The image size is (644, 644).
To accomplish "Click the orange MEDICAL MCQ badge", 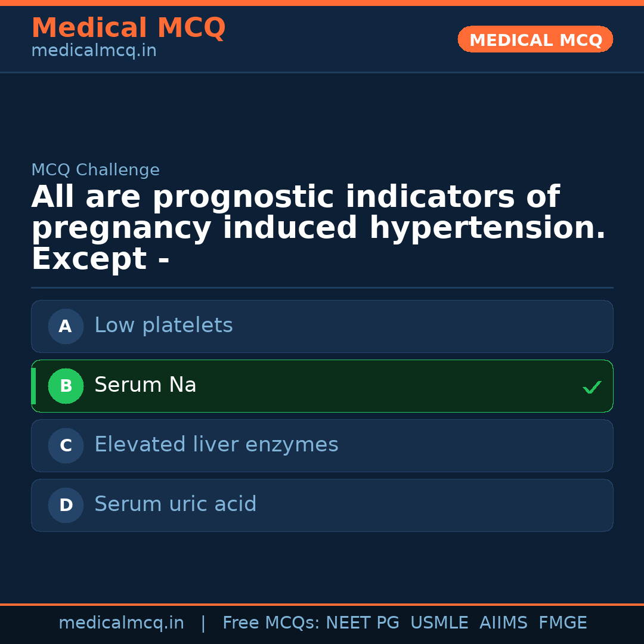I will pyautogui.click(x=535, y=40).
